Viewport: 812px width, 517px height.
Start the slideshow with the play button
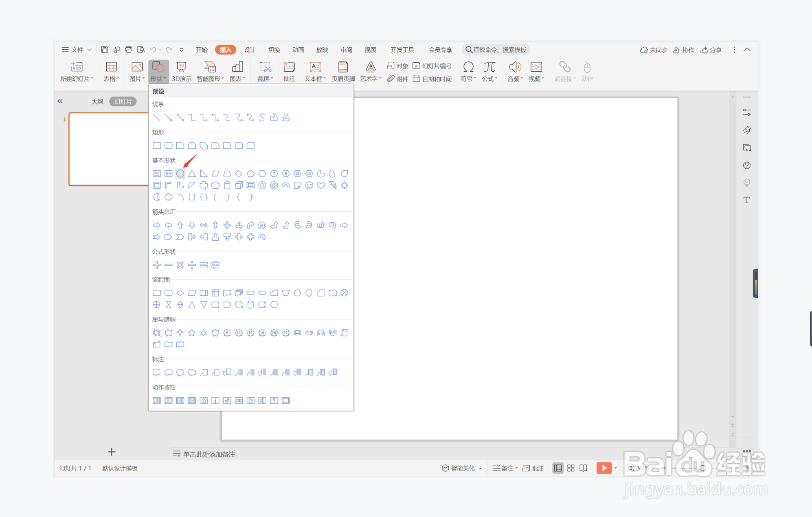tap(604, 468)
